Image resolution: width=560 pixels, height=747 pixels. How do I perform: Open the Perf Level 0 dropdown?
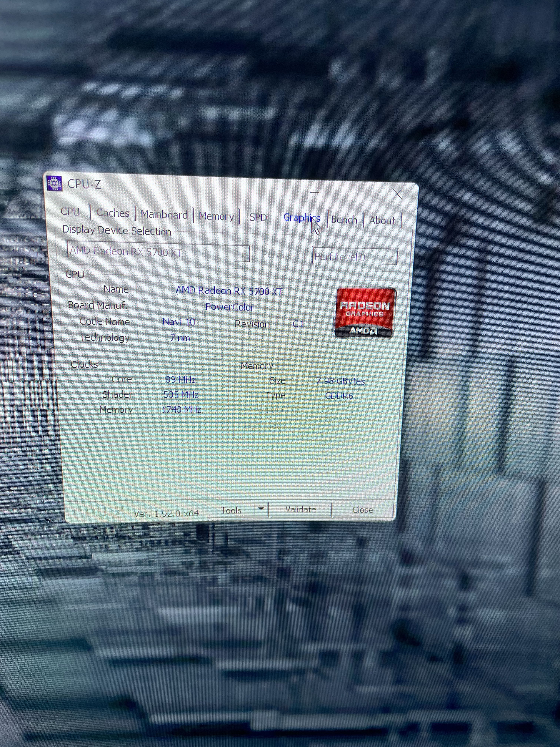pyautogui.click(x=390, y=257)
